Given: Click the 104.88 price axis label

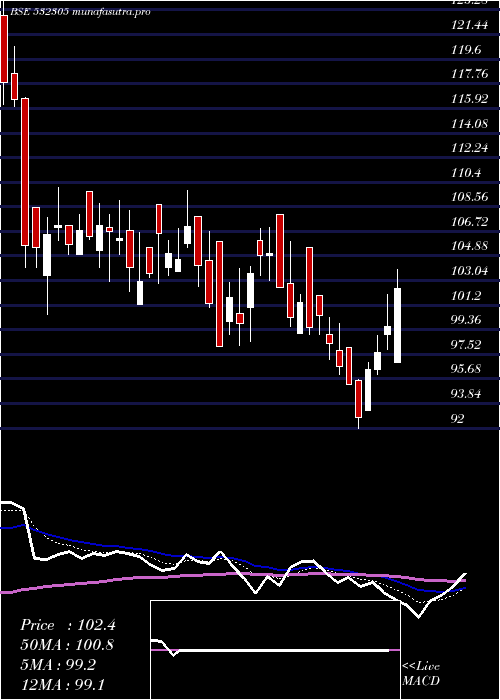Looking at the screenshot, I should [469, 246].
